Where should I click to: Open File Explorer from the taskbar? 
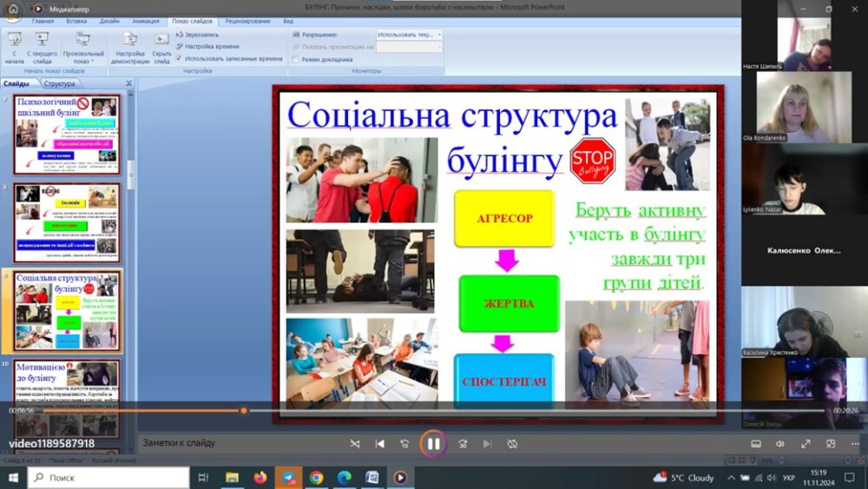point(232,478)
